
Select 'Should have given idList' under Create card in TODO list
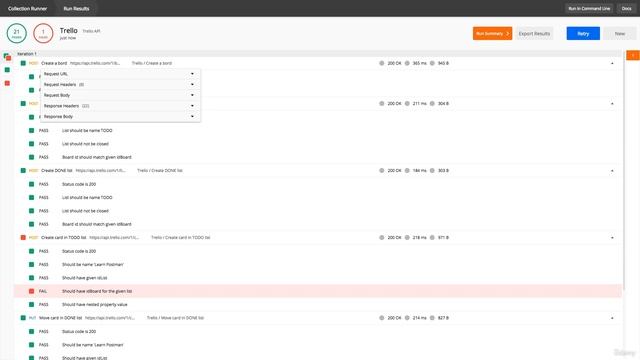click(x=84, y=278)
